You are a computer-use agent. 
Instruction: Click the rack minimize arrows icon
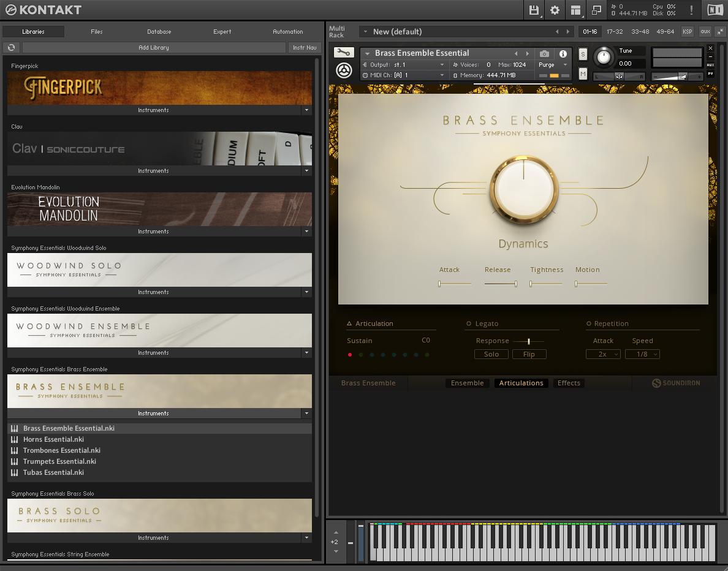[720, 32]
